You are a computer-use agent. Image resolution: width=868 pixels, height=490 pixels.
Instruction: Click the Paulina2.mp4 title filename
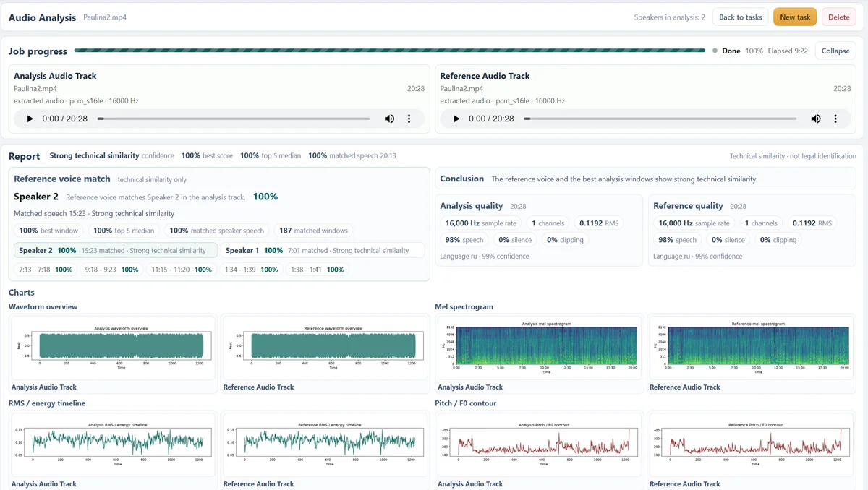tap(105, 17)
